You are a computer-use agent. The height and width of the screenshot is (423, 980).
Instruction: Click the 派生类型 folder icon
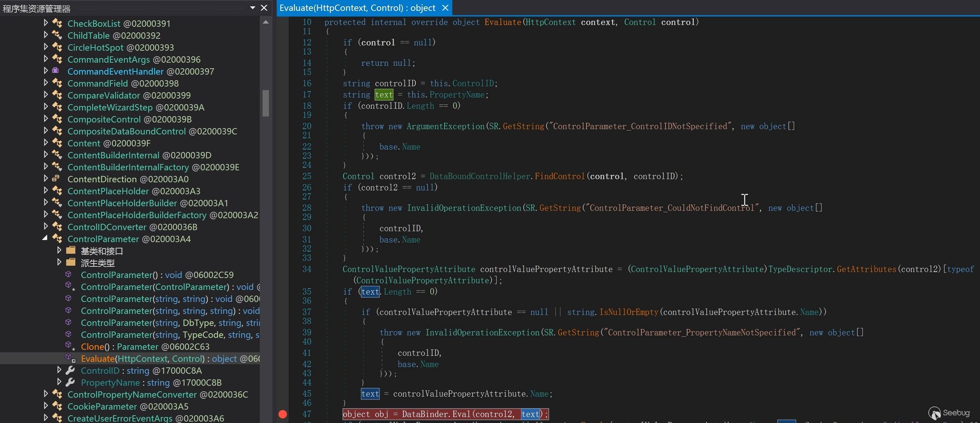point(71,262)
